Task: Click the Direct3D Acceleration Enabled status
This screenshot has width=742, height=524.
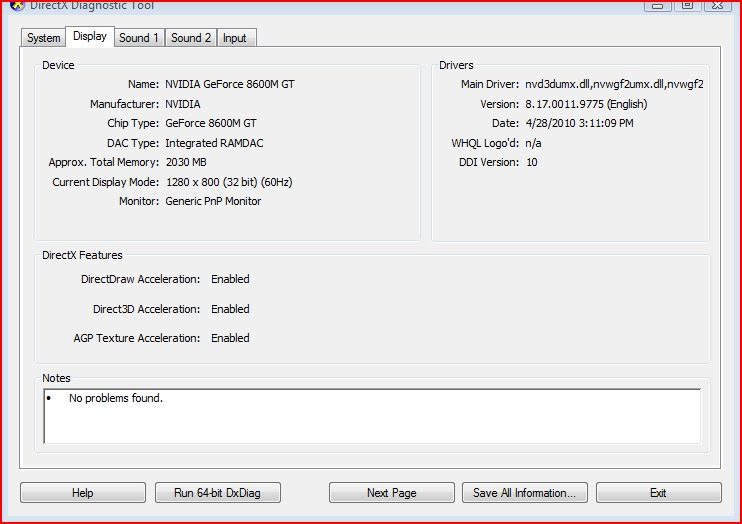Action: coord(230,309)
